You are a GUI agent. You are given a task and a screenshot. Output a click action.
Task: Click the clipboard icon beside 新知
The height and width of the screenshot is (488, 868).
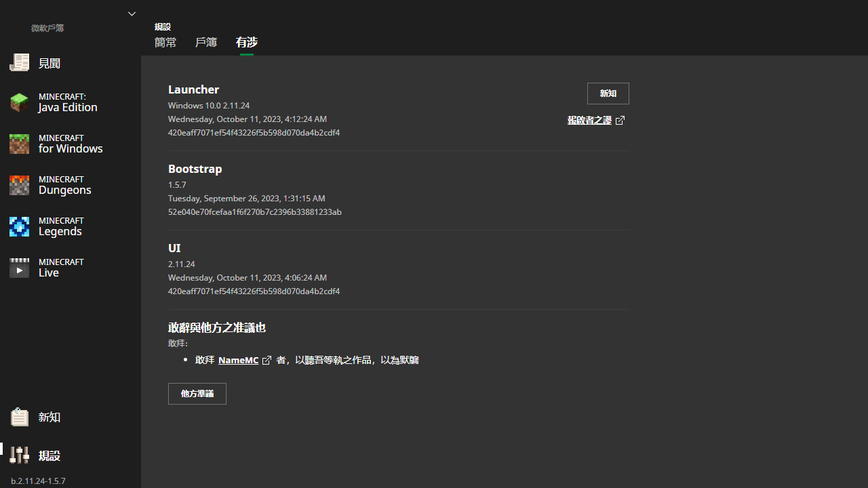pyautogui.click(x=19, y=417)
